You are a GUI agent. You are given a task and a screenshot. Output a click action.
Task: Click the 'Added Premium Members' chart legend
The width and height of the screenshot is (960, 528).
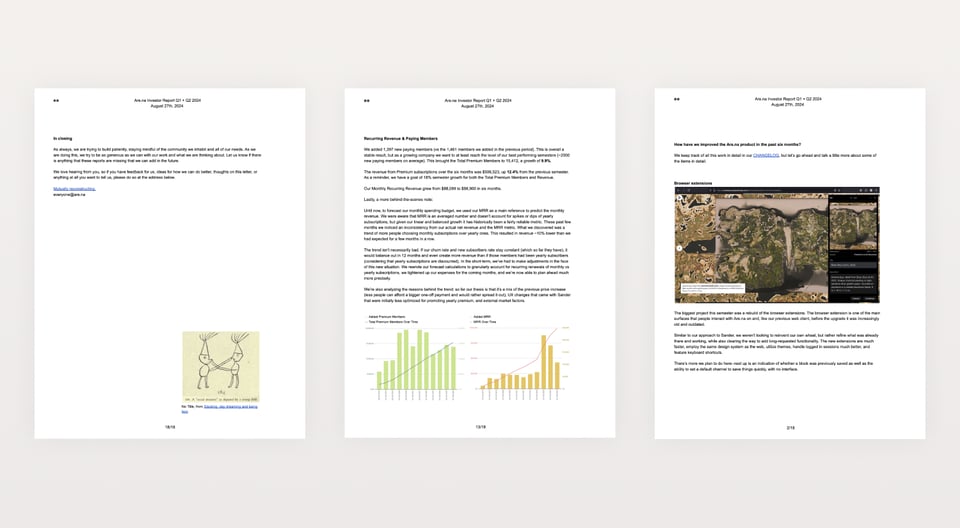(390, 316)
